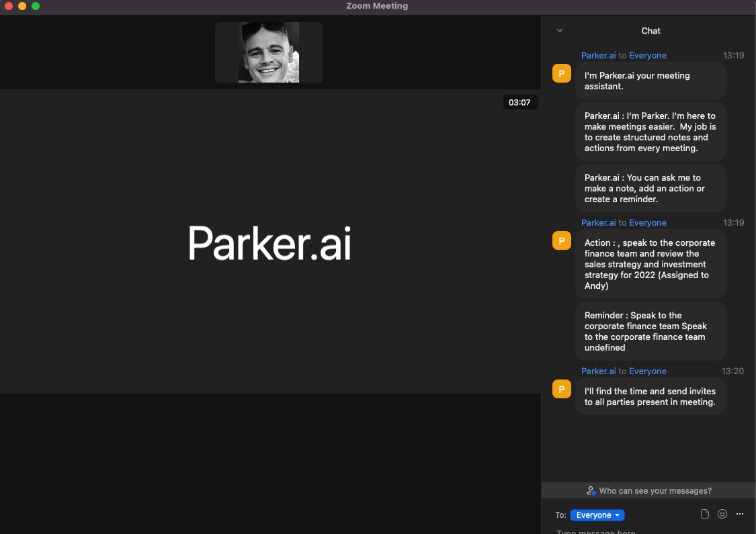Click the 03:07 meeting timer badge
Image resolution: width=756 pixels, height=534 pixels.
[520, 102]
